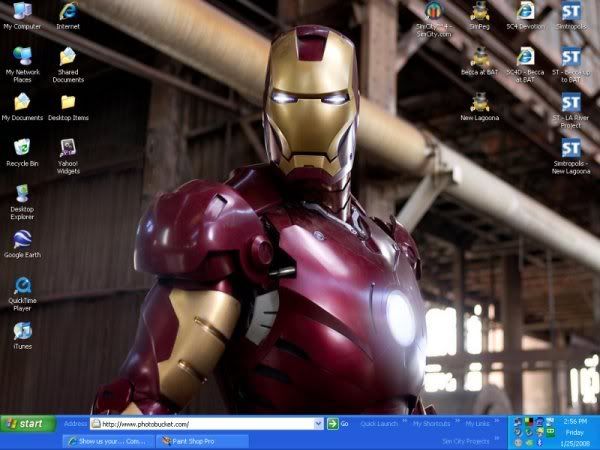
Task: Open the ST - Becca up to BAT shortcut
Action: point(571,65)
